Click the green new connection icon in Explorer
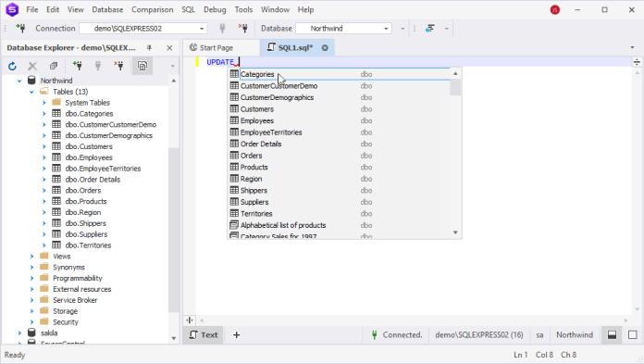This screenshot has width=644, height=364. point(77,66)
